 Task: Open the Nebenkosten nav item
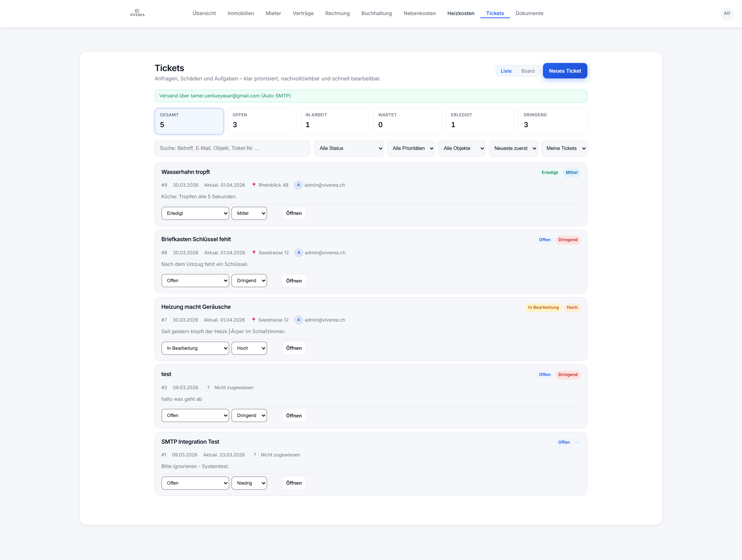419,13
